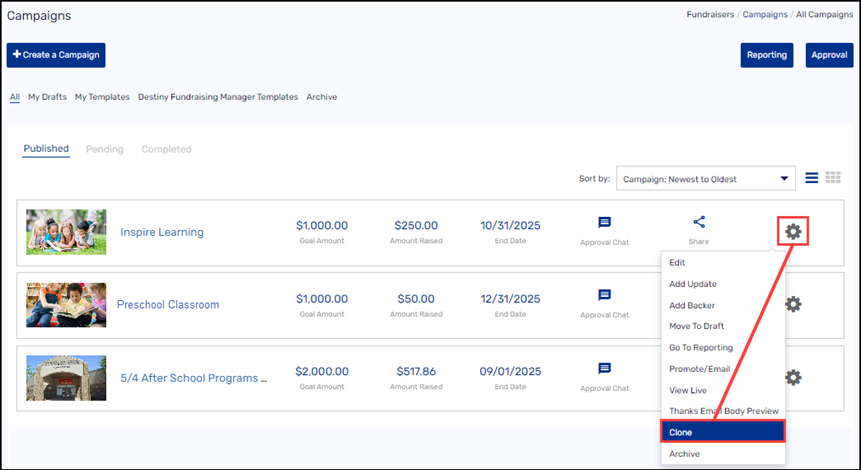Screen dimensions: 861x470
Task: Click the Create a Campaign button
Action: (x=56, y=55)
